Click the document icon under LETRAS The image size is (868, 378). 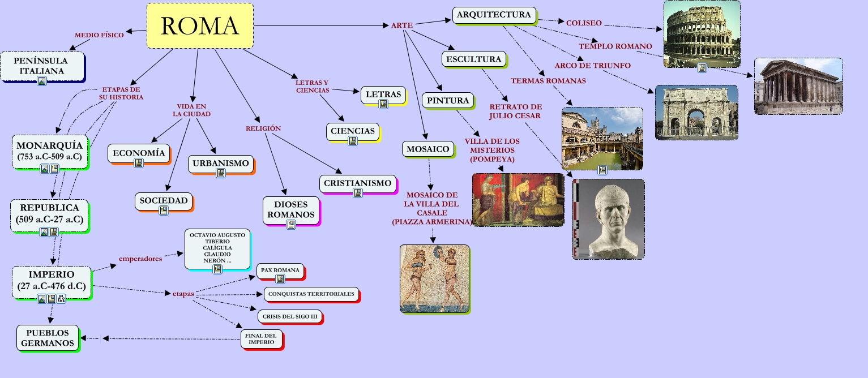coord(383,104)
